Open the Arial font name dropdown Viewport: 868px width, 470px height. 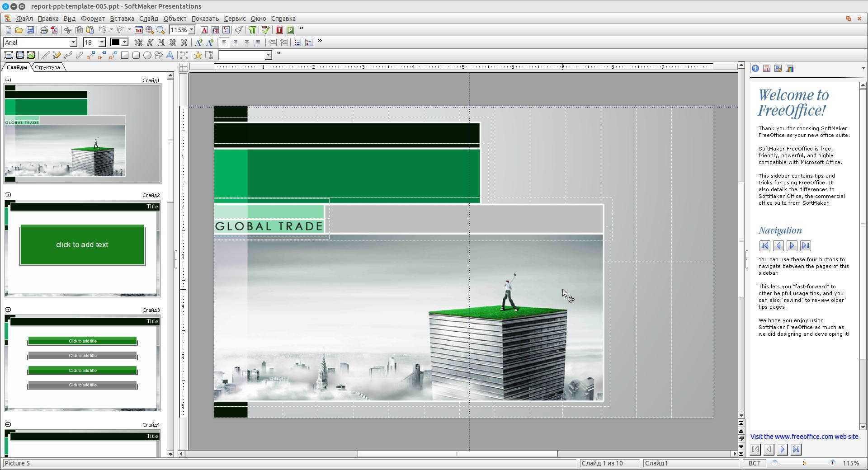coord(73,42)
